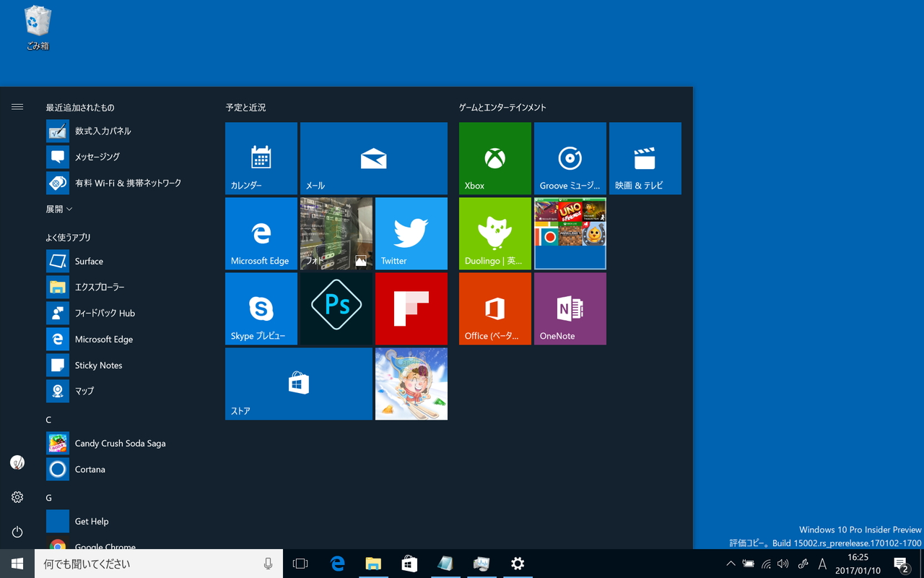The width and height of the screenshot is (924, 578).
Task: Open the メール tile
Action: [x=374, y=158]
